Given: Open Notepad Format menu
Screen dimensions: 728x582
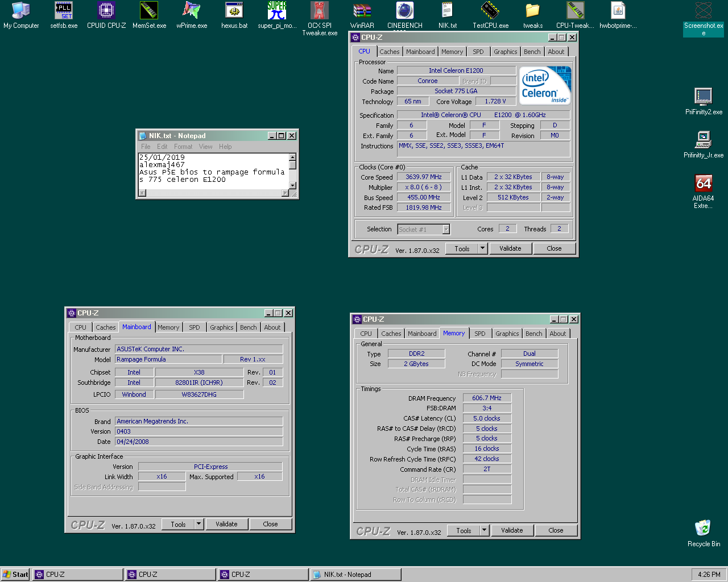Looking at the screenshot, I should coord(183,147).
